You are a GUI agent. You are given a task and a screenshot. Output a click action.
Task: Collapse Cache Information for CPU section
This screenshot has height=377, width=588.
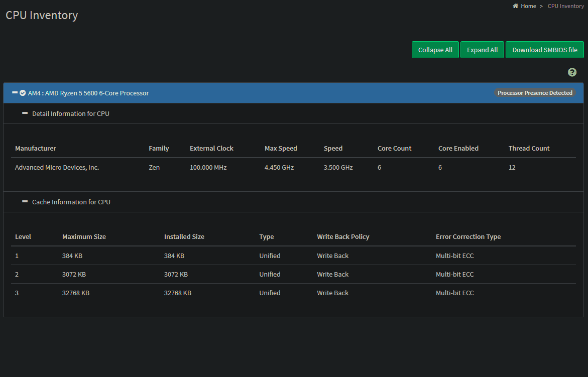(x=25, y=202)
